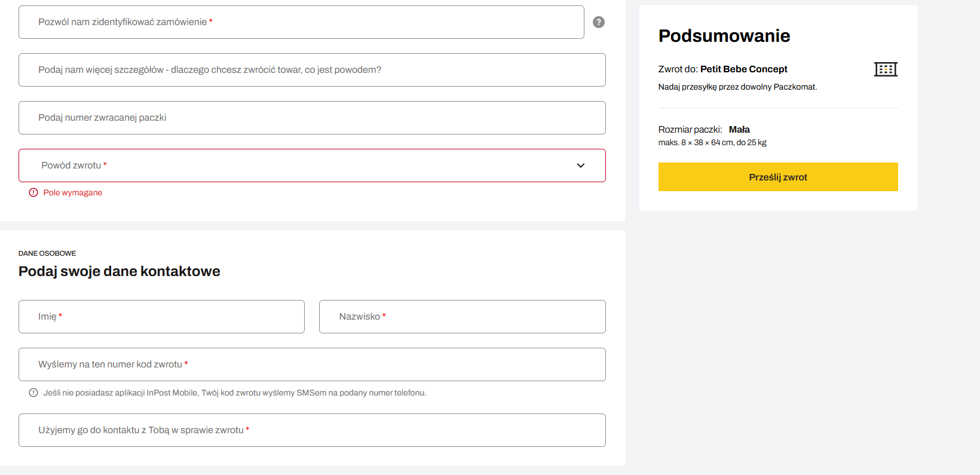
Task: Click the Rozmiar paczki Mała label
Action: pos(703,130)
